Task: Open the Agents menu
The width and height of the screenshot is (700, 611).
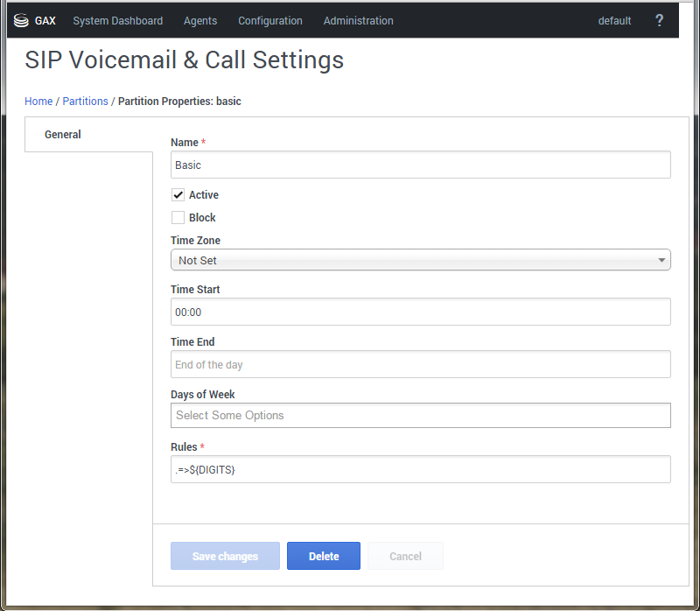Action: tap(200, 21)
